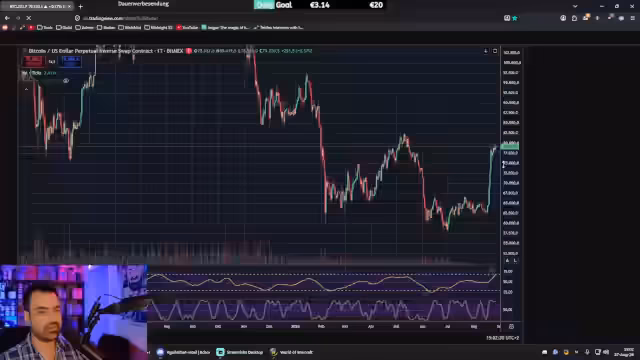Open the YouTube bookmark
Screen dimensions: 640x360
[187, 27]
